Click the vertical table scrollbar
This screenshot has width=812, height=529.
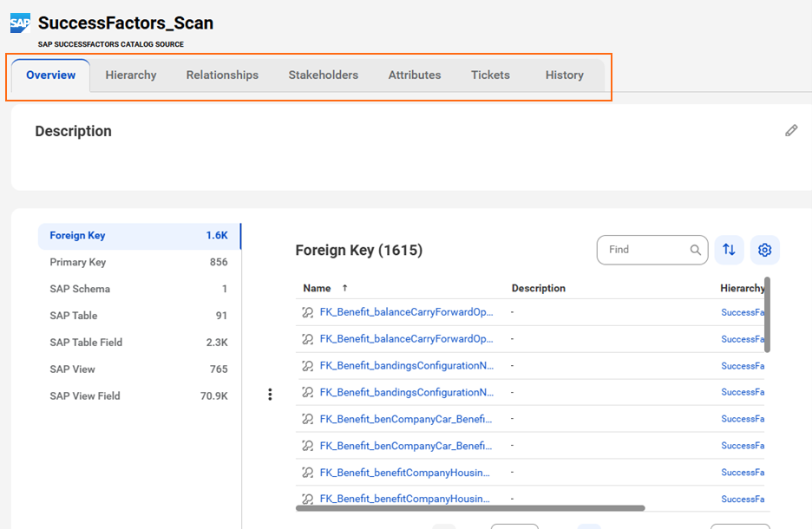point(767,315)
